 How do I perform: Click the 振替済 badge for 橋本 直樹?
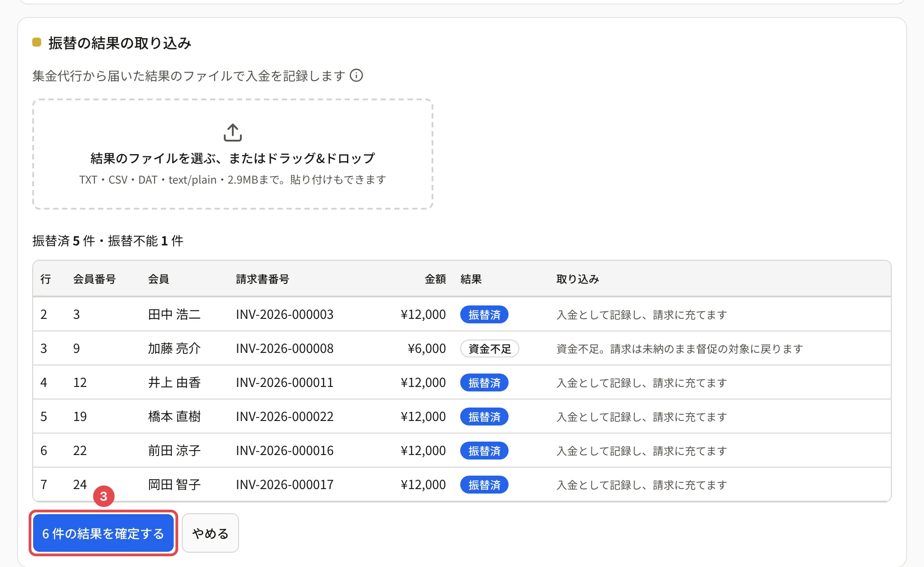pyautogui.click(x=484, y=417)
